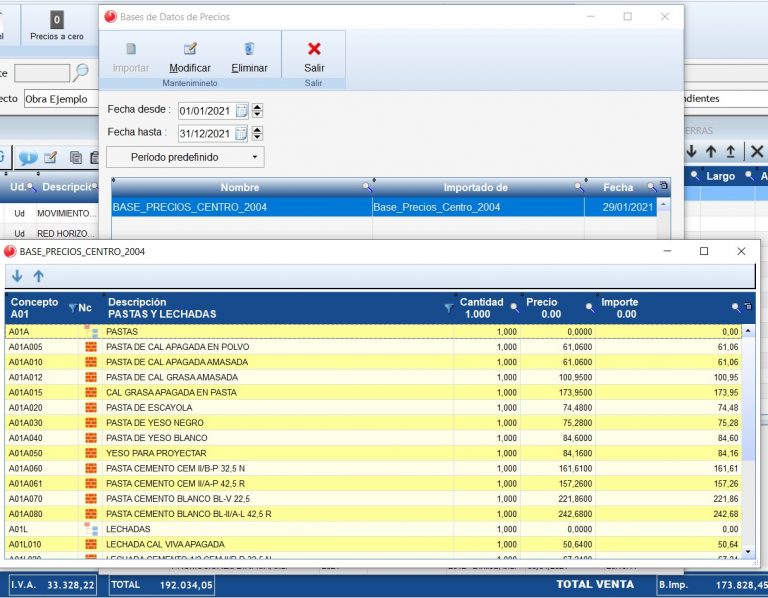
Task: Click the grid options icon beside Fecha header
Action: 664,186
